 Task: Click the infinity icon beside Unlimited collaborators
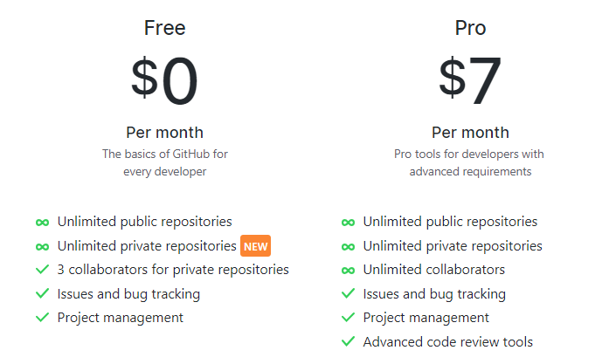coord(348,271)
